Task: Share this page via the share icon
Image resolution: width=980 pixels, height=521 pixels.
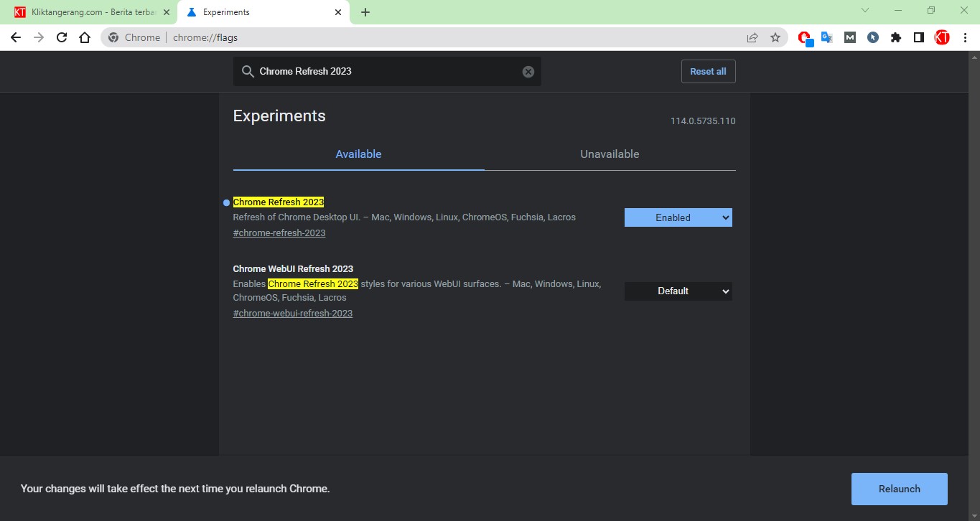Action: [752, 38]
